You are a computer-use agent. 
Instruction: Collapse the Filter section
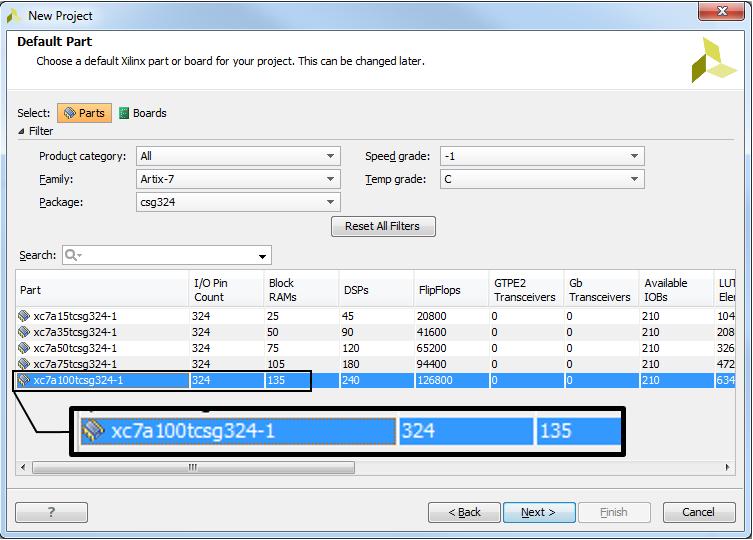coord(21,131)
